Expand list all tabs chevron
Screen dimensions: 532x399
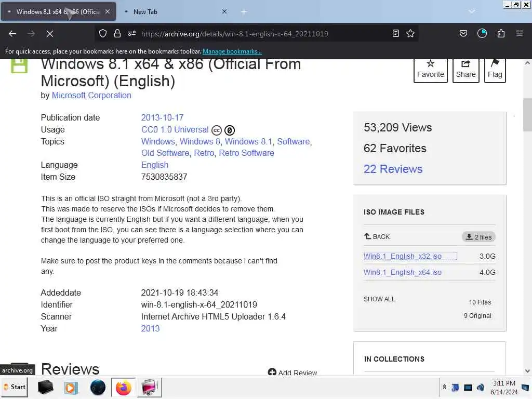pyautogui.click(x=472, y=11)
